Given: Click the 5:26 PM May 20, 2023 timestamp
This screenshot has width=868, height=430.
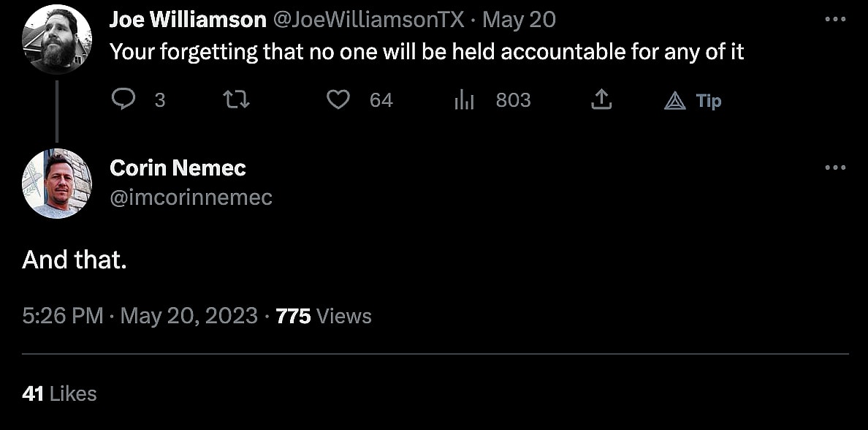Looking at the screenshot, I should [x=140, y=316].
